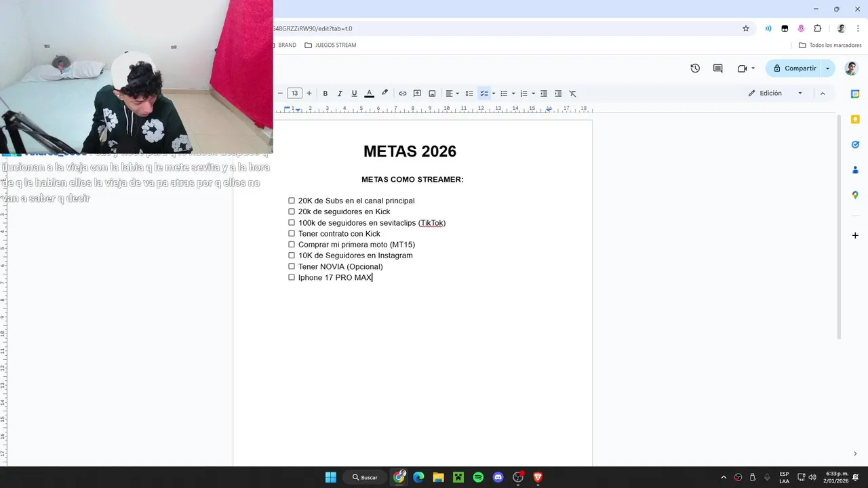
Task: Add side panel add-ons with plus
Action: [855, 235]
